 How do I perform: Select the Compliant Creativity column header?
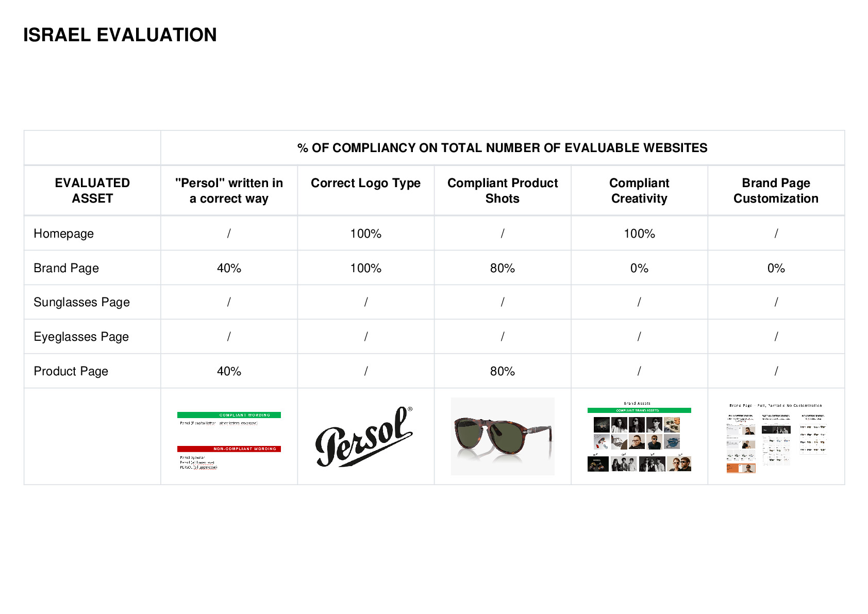[x=639, y=191]
